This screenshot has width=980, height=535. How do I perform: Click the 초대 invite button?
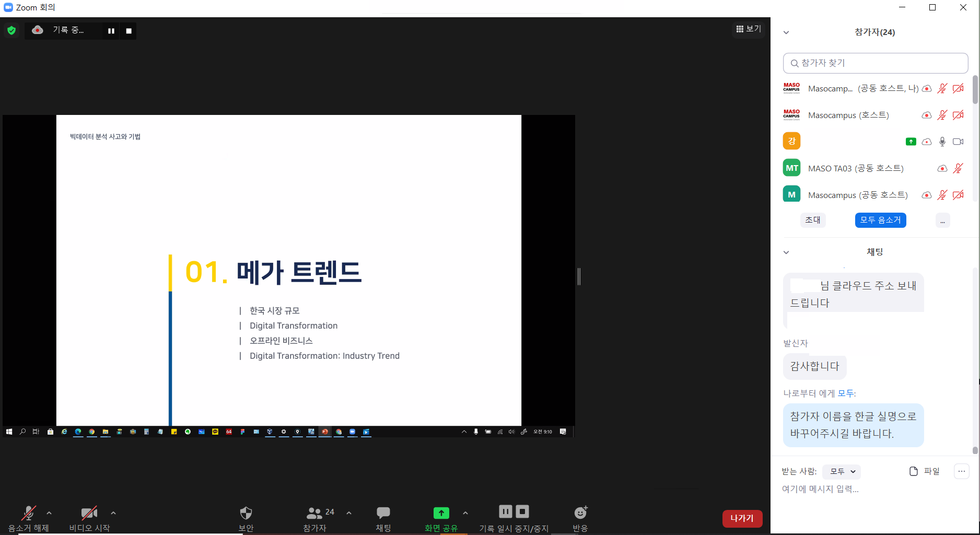point(812,220)
